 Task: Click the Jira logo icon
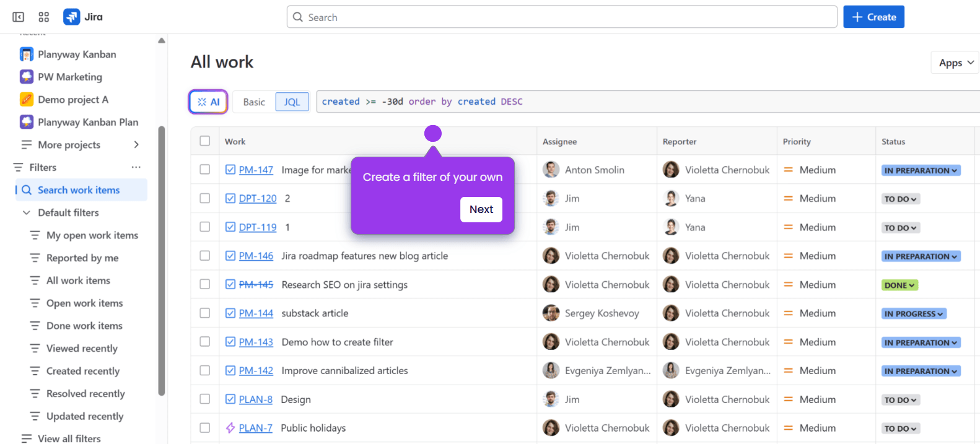pos(72,17)
